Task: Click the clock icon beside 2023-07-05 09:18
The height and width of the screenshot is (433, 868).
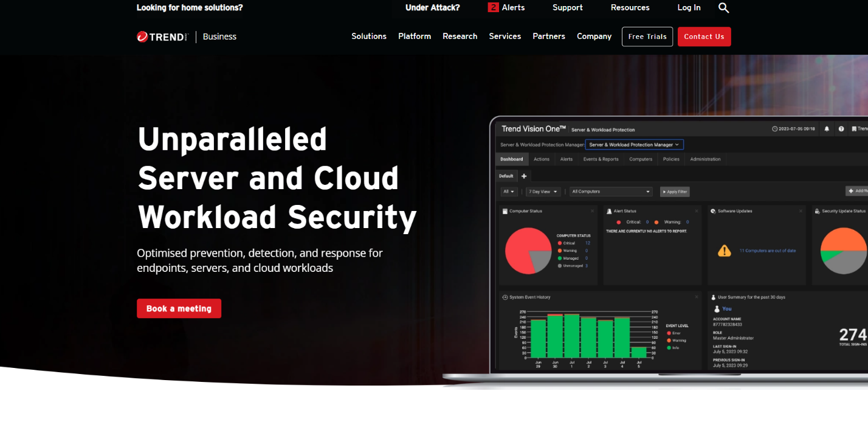Action: coord(774,129)
